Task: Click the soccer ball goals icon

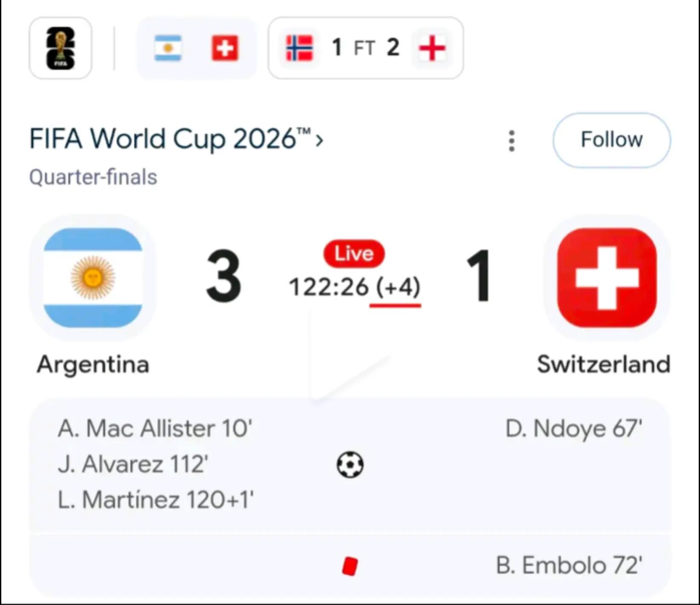Action: [350, 465]
